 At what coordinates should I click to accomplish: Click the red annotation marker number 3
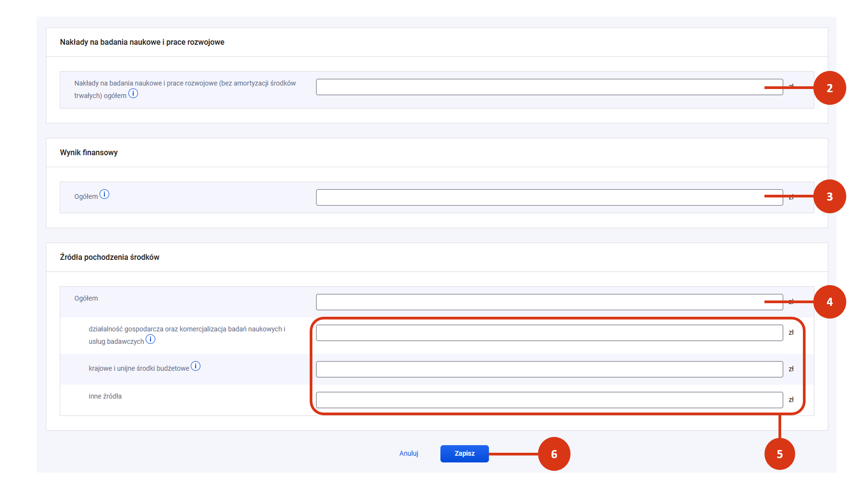click(829, 197)
